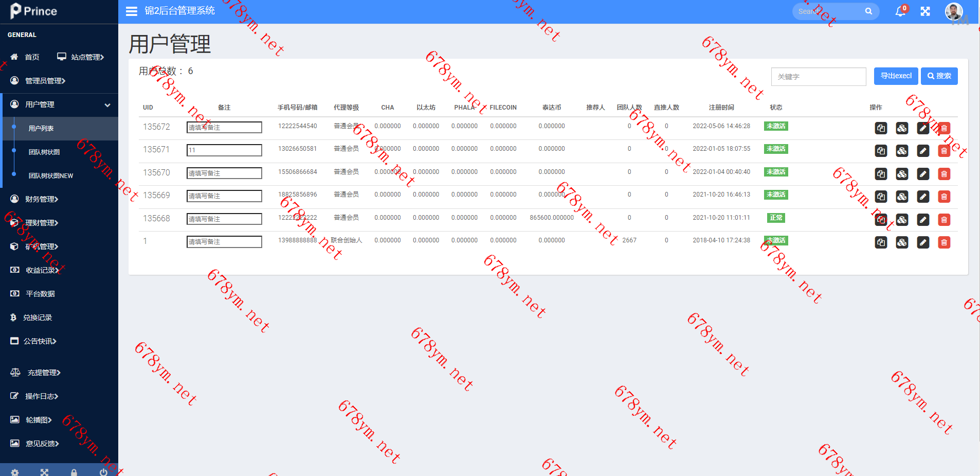Expand the 财务管理 sidebar menu

[42, 199]
